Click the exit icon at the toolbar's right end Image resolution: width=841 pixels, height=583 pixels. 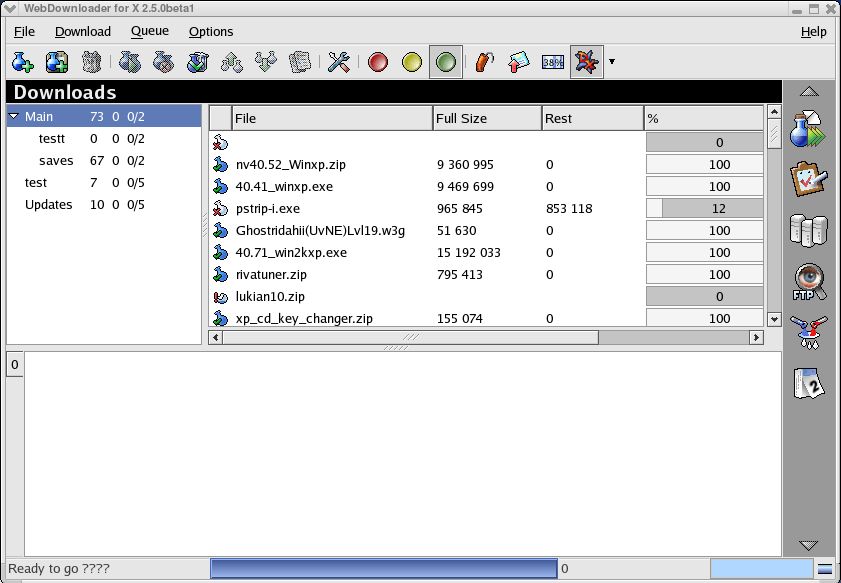[585, 62]
